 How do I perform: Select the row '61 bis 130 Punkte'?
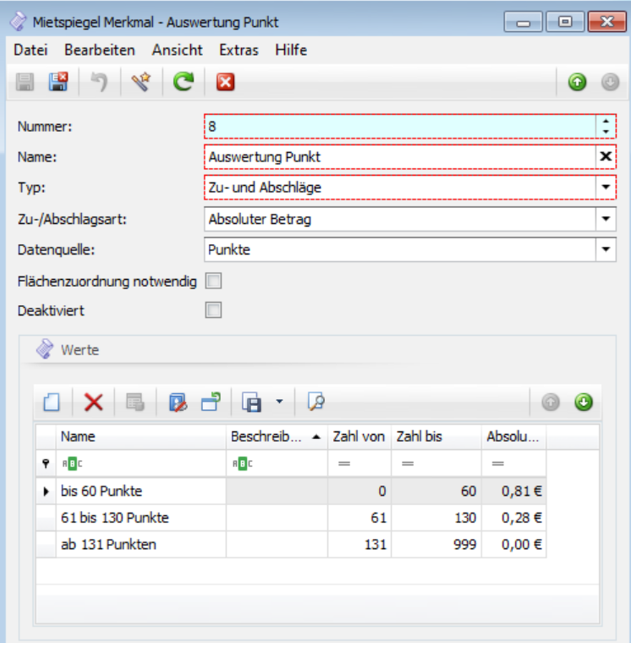coord(115,518)
